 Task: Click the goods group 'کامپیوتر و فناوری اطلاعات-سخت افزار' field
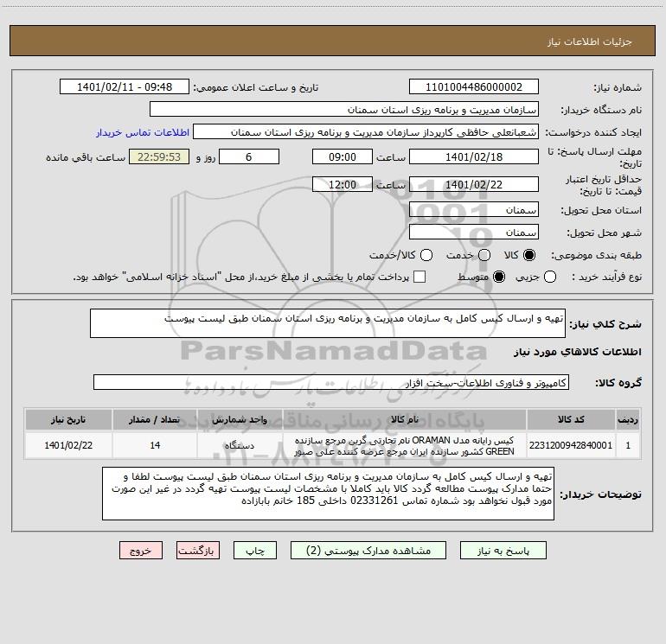coord(331,382)
